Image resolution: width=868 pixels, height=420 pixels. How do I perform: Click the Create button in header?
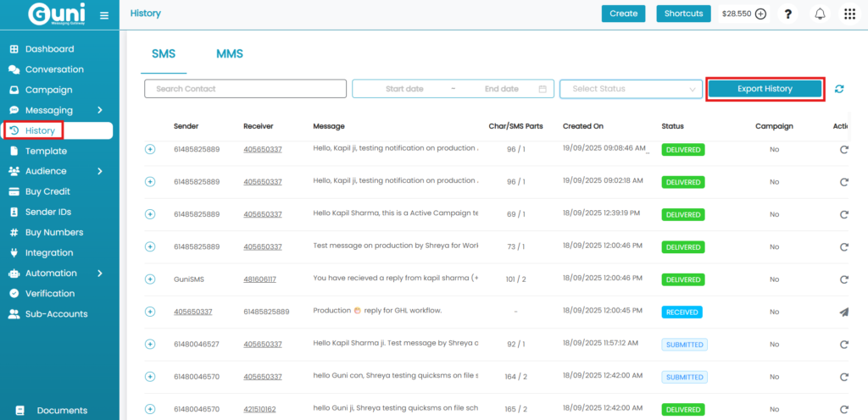pyautogui.click(x=623, y=14)
